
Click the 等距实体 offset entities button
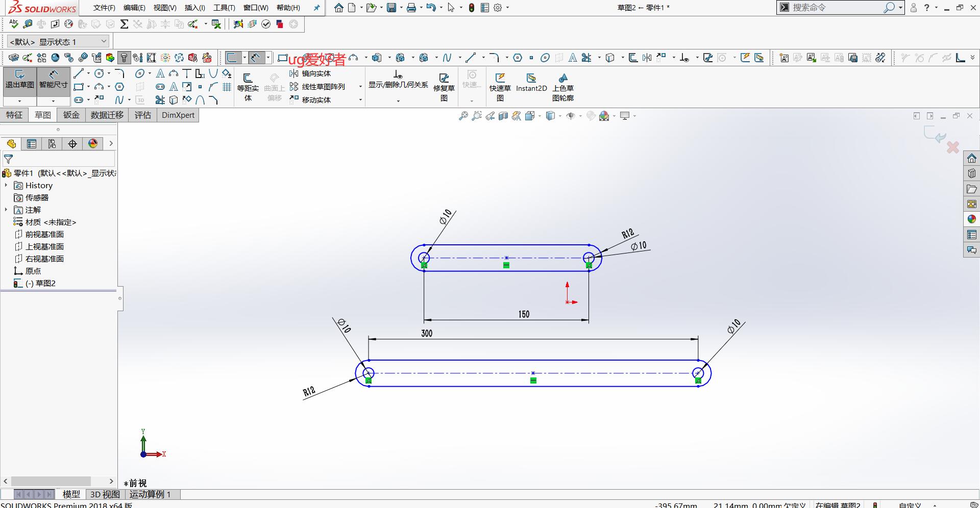click(x=248, y=87)
